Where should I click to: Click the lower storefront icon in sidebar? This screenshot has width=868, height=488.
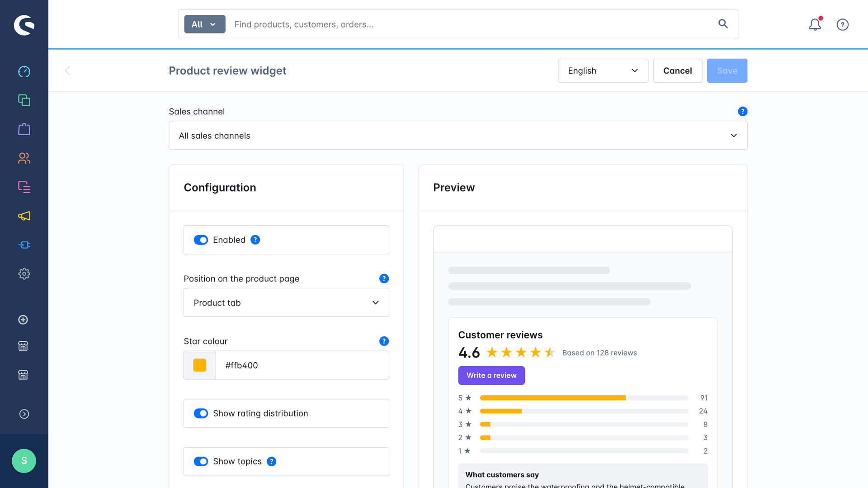(x=23, y=375)
